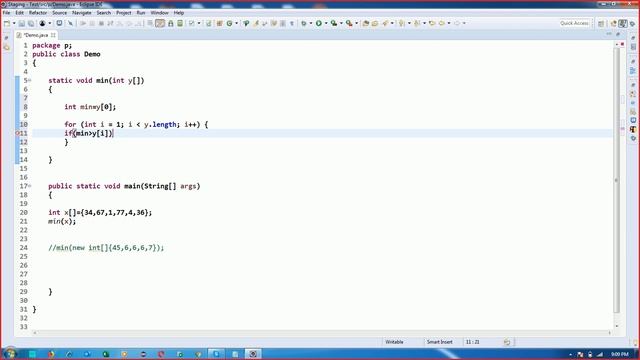Maximize the editor area button

pos(618,35)
